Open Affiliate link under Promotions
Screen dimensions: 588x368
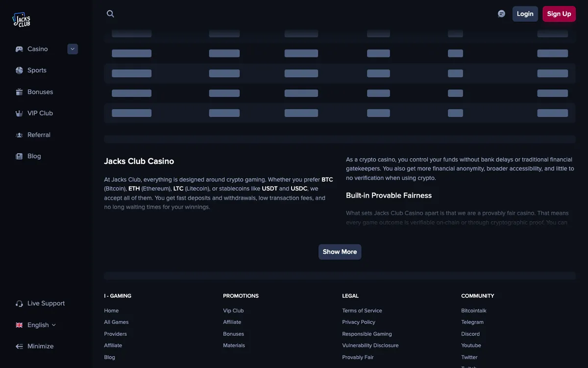[232, 322]
